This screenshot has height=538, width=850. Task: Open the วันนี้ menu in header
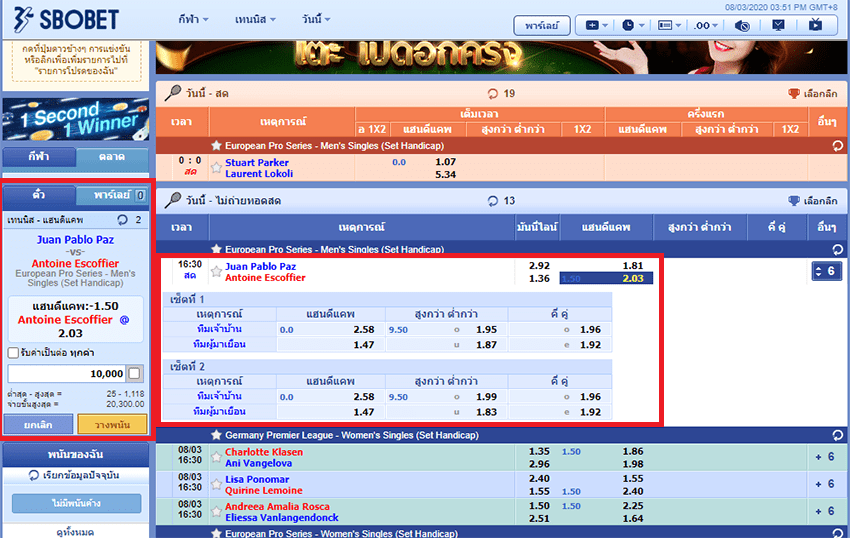315,20
